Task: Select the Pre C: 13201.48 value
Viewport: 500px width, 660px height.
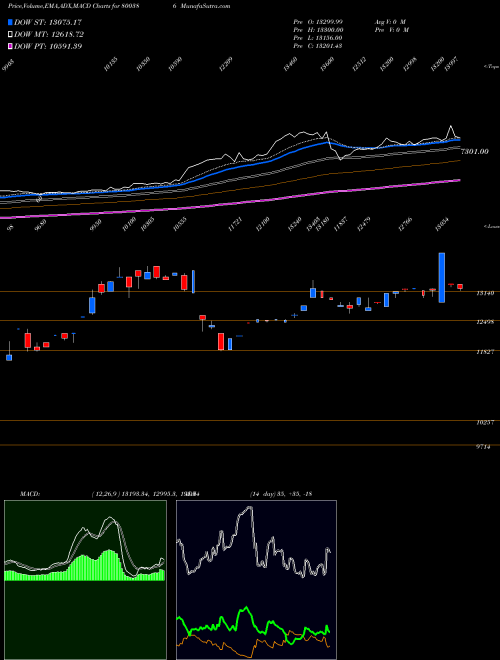Action: coord(318,46)
